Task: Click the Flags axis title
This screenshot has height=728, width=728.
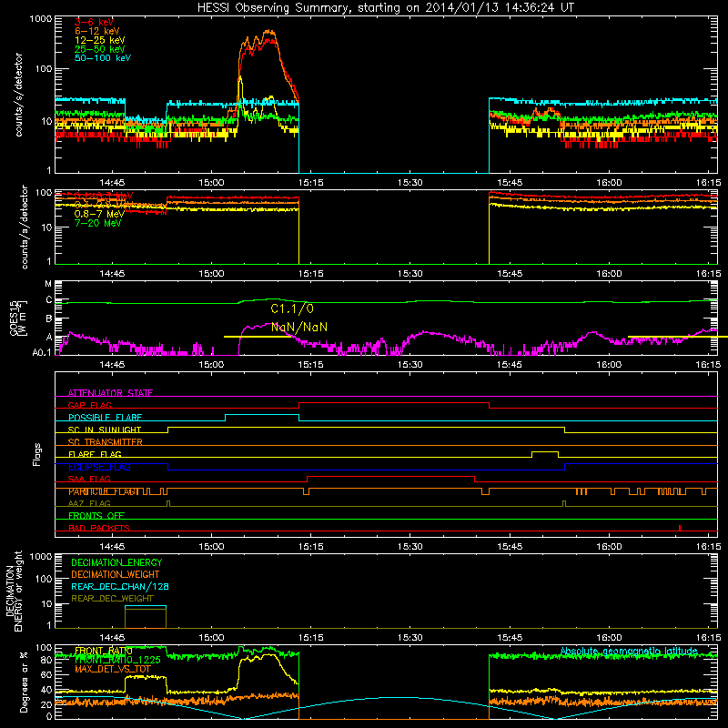Action: [x=36, y=454]
